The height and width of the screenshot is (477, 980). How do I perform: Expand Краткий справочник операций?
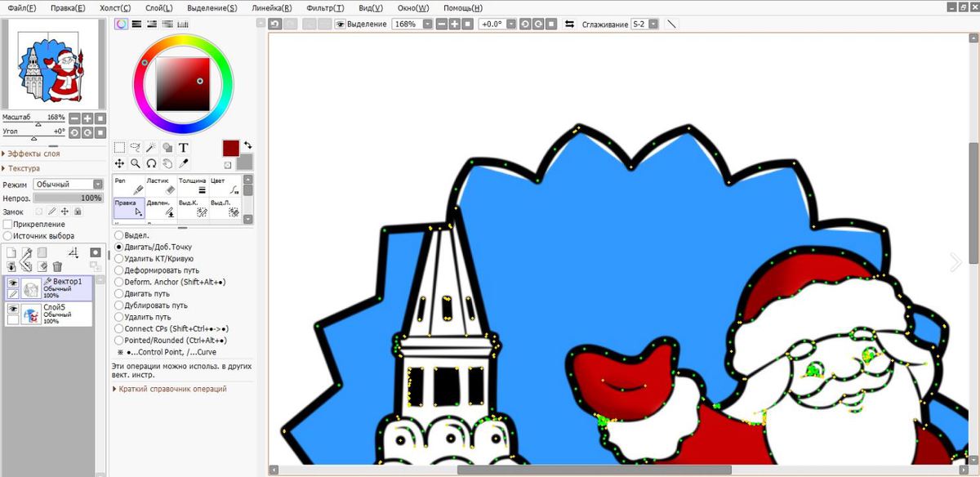[171, 389]
